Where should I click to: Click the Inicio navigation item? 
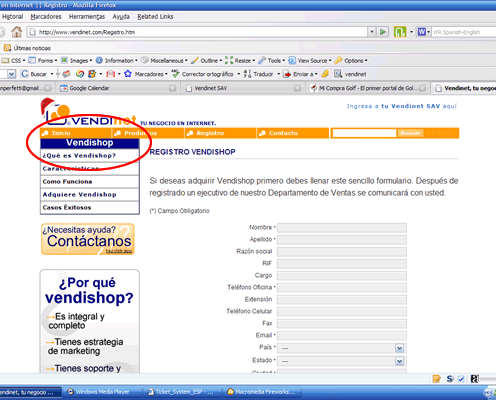pos(76,133)
